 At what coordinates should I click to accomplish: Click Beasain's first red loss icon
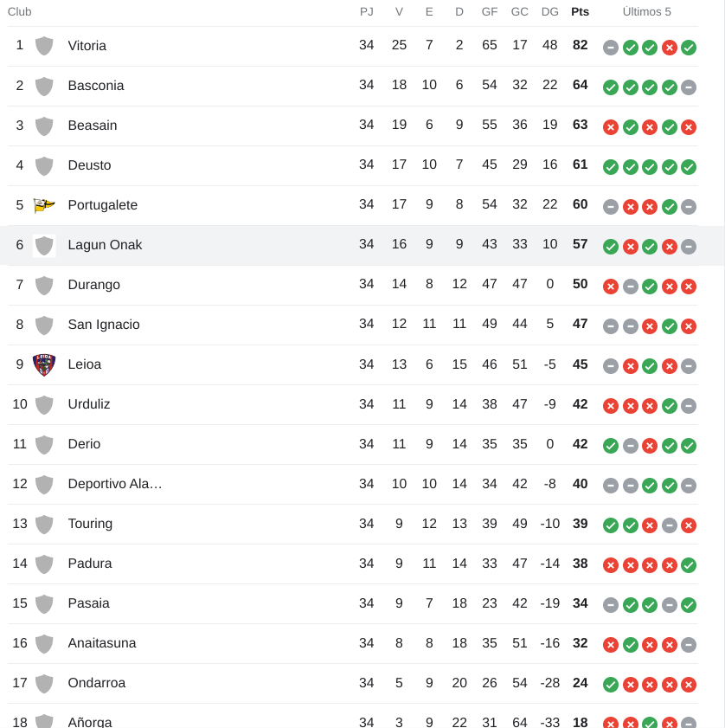[x=610, y=127]
